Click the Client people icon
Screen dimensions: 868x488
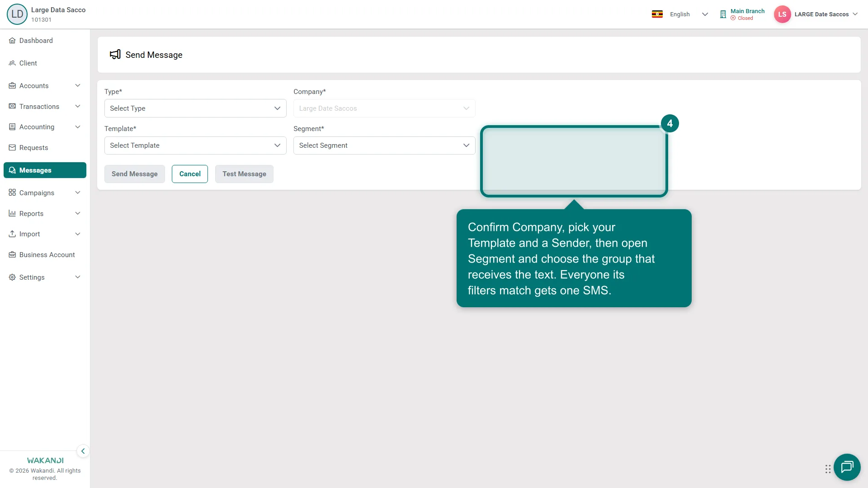click(12, 63)
